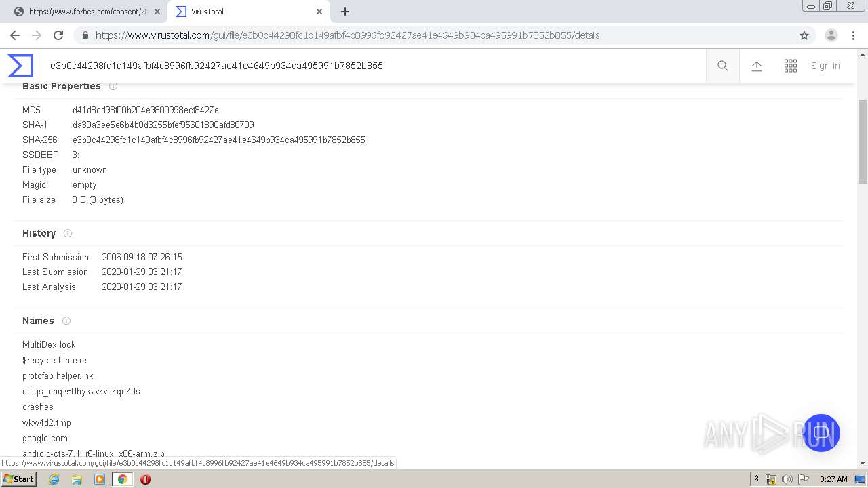Select the VirusTotal tab
This screenshot has width=868, height=488.
(x=249, y=12)
